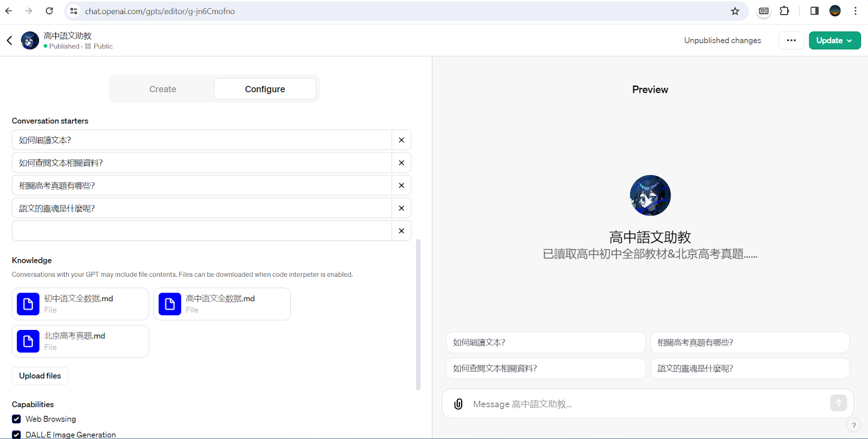Click the file icon of 北京高考真题.md
Screen dimensions: 868x439
pyautogui.click(x=28, y=341)
